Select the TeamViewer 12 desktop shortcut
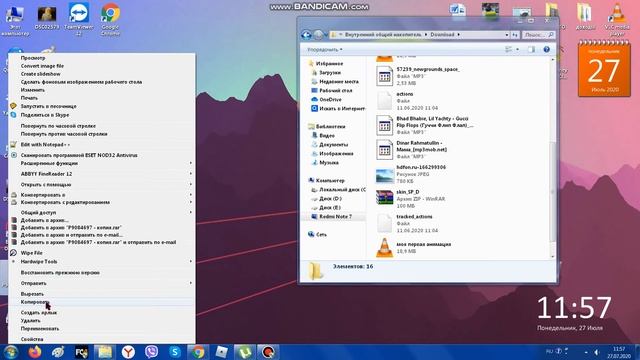The image size is (640, 360). pyautogui.click(x=78, y=19)
